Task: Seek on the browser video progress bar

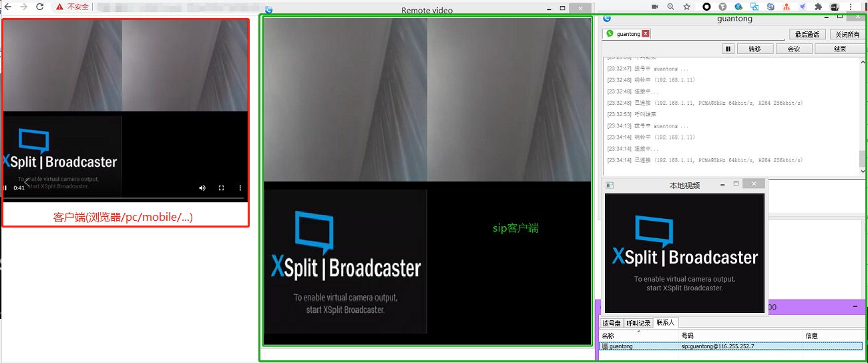Action: [124, 198]
